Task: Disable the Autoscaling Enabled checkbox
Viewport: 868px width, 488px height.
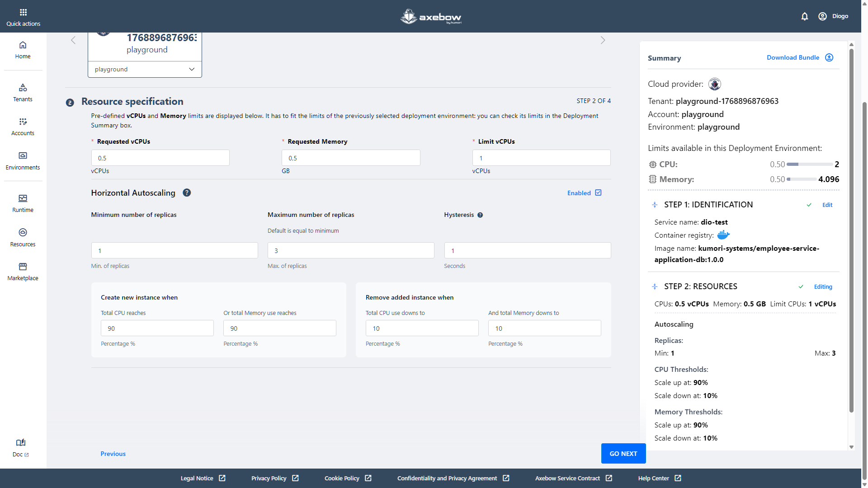Action: click(x=598, y=193)
